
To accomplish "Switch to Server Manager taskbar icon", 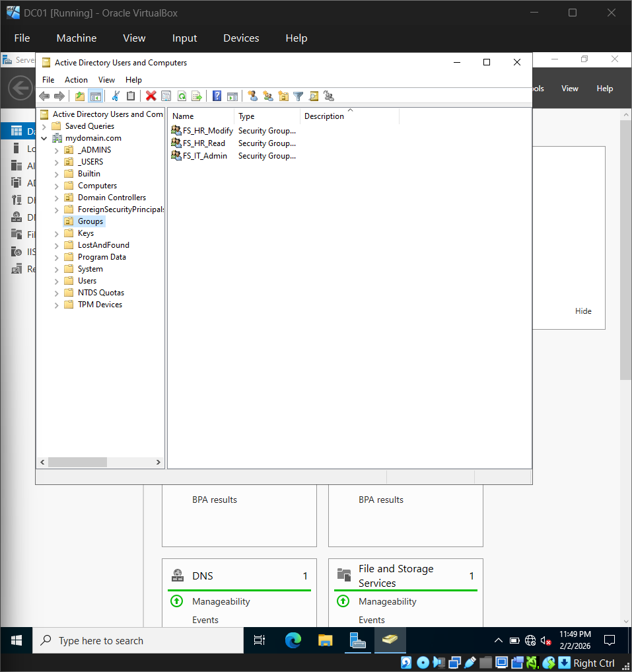I will click(x=357, y=641).
